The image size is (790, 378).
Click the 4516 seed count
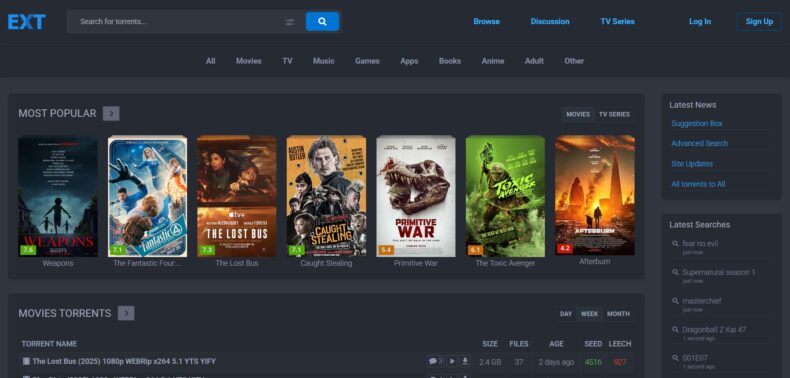click(593, 362)
